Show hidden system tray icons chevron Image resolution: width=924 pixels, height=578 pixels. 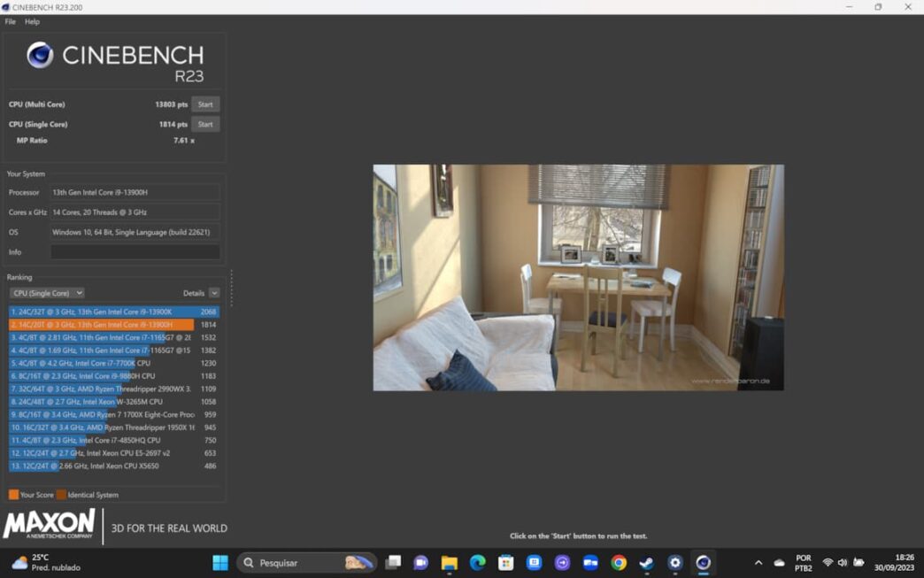758,563
